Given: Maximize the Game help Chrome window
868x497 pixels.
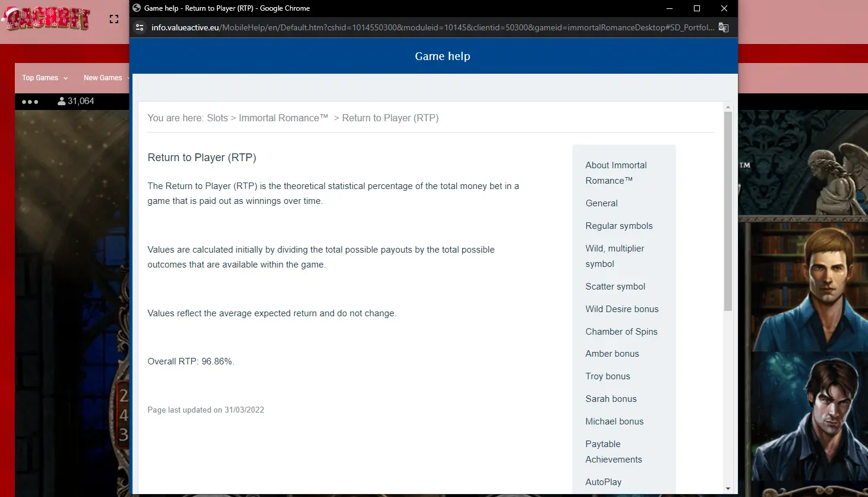Looking at the screenshot, I should pos(697,8).
